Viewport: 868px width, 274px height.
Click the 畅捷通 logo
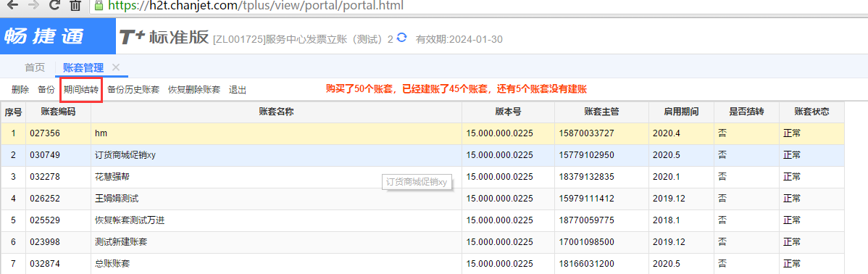pos(44,36)
